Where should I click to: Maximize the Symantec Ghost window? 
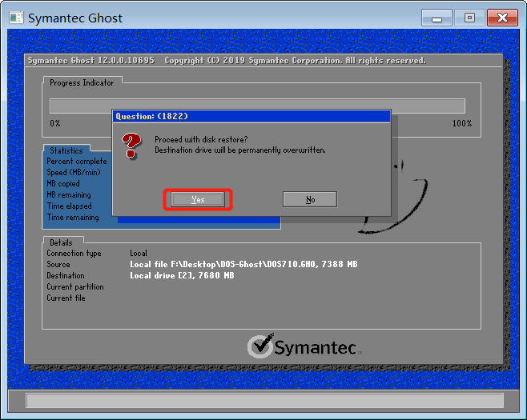click(x=469, y=18)
